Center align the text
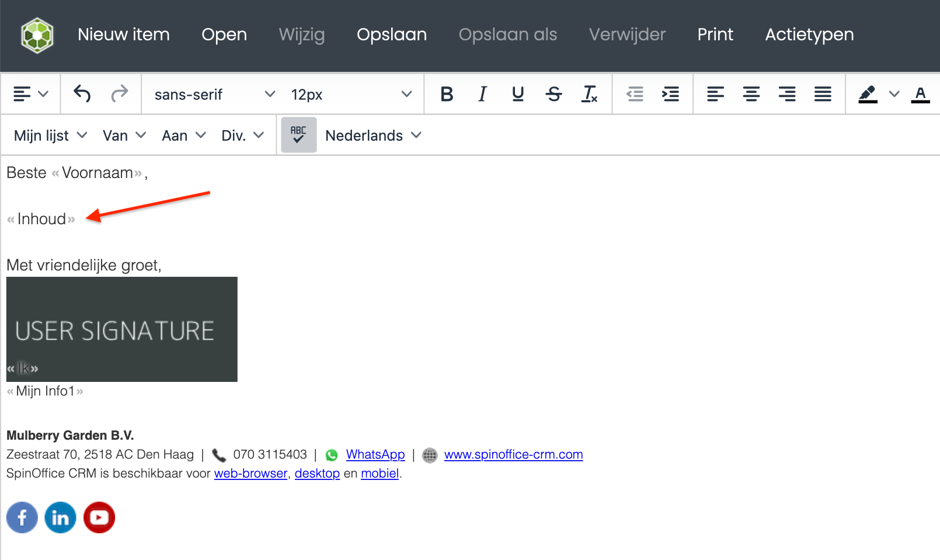 (x=751, y=94)
